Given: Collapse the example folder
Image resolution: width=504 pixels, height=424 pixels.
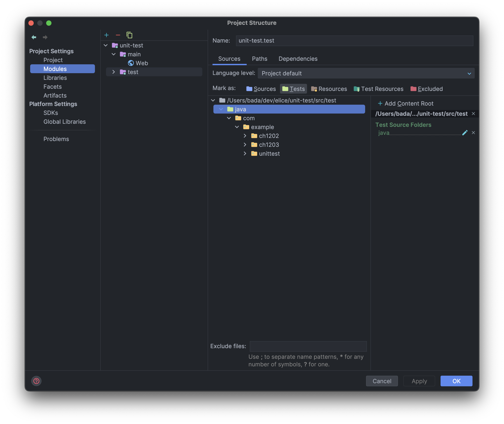Looking at the screenshot, I should pyautogui.click(x=237, y=127).
